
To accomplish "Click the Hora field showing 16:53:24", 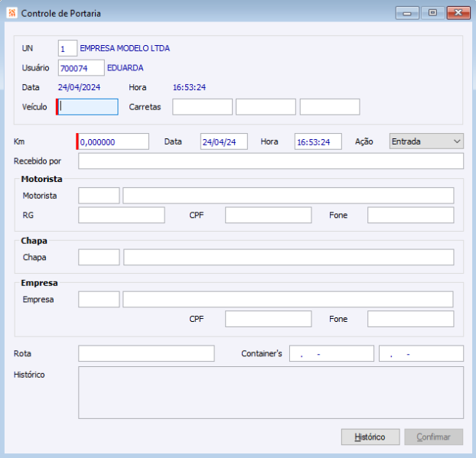I will [318, 141].
